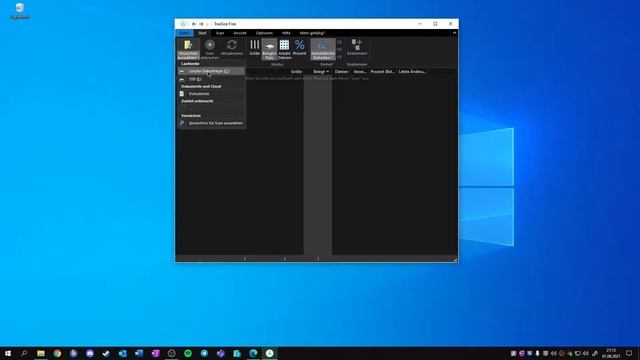Open the notification center icon
640x360 pixels.
pyautogui.click(x=629, y=353)
